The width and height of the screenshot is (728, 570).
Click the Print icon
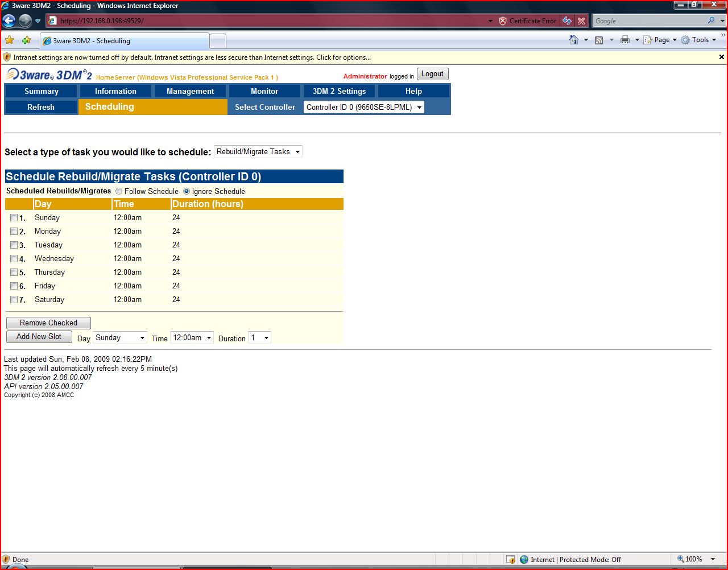625,40
